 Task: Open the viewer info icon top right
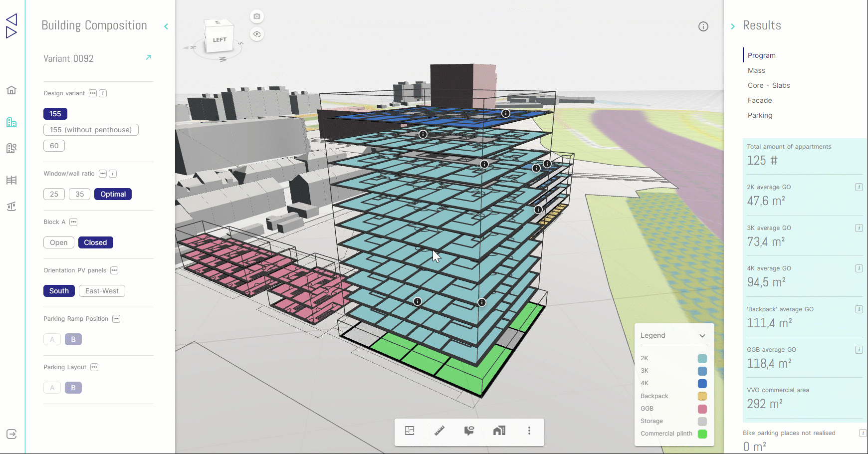703,26
